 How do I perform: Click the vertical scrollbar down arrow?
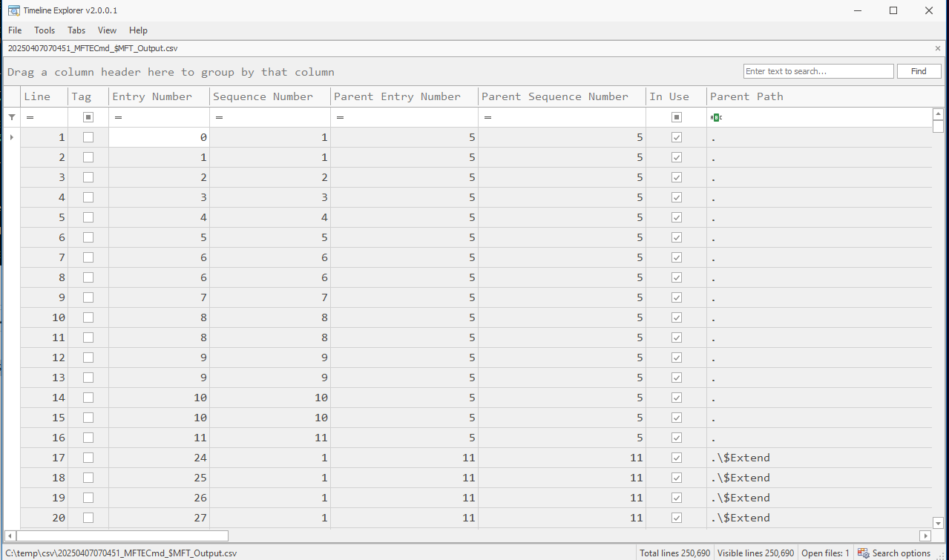[938, 523]
